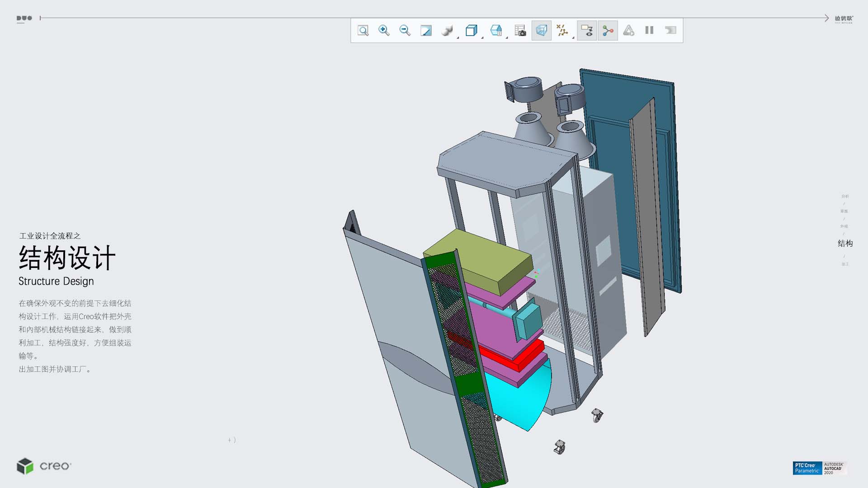The image size is (868, 488).
Task: Click the Zoom Out magnifier icon
Action: [405, 30]
